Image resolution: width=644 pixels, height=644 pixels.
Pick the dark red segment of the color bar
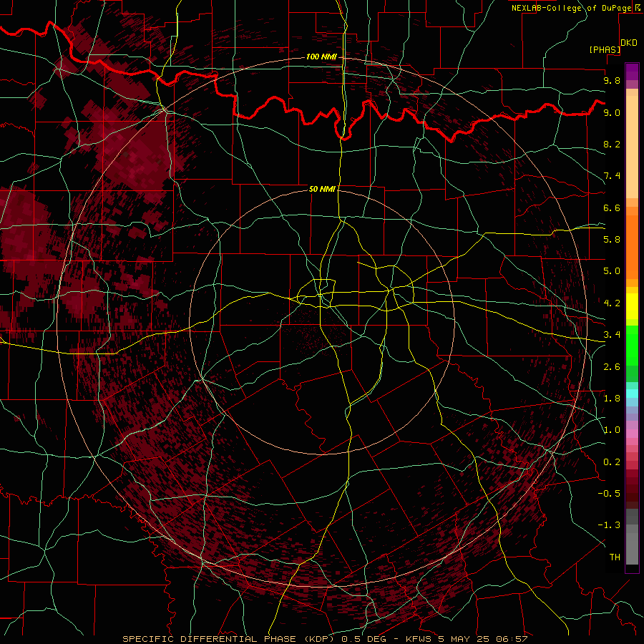(x=632, y=489)
